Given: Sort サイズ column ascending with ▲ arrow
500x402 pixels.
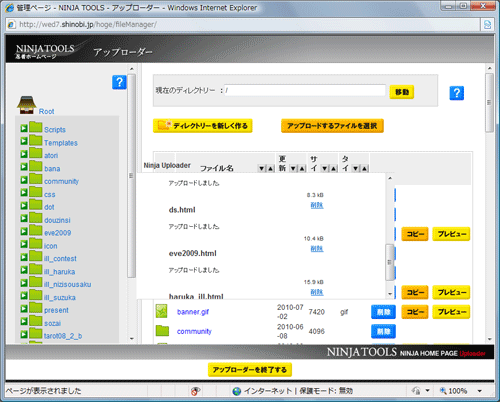Looking at the screenshot, I should [333, 169].
